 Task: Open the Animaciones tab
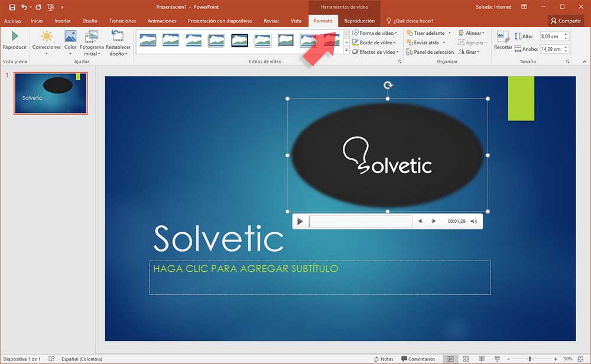point(162,21)
